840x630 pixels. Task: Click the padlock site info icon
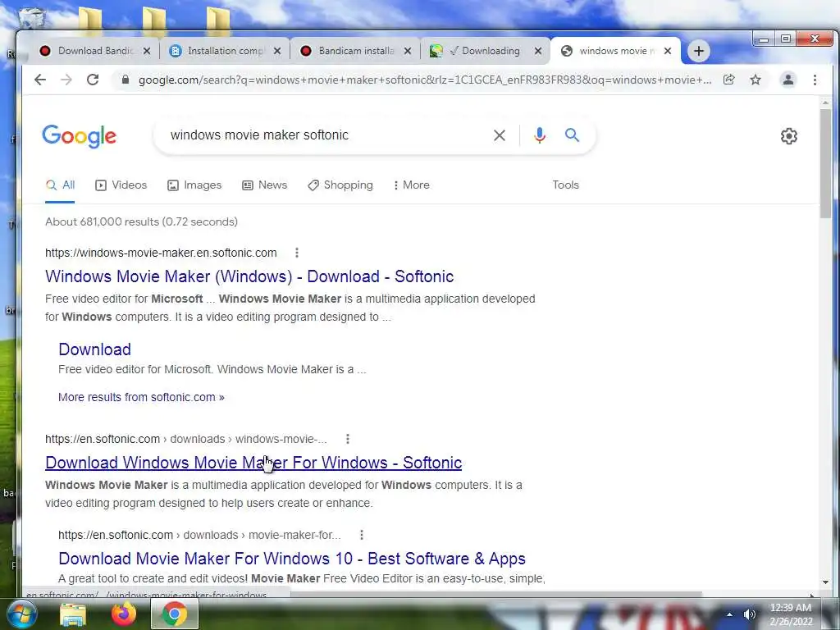pyautogui.click(x=126, y=80)
